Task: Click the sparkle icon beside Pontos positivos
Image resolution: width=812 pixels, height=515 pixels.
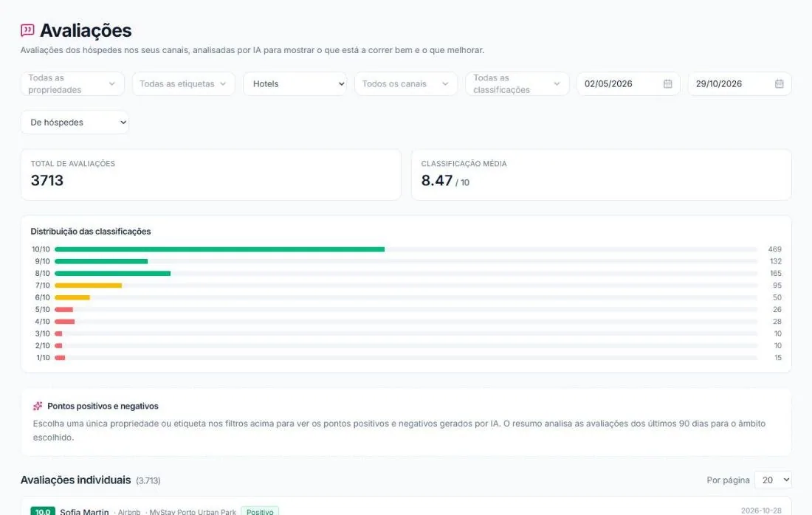Action: pyautogui.click(x=38, y=407)
